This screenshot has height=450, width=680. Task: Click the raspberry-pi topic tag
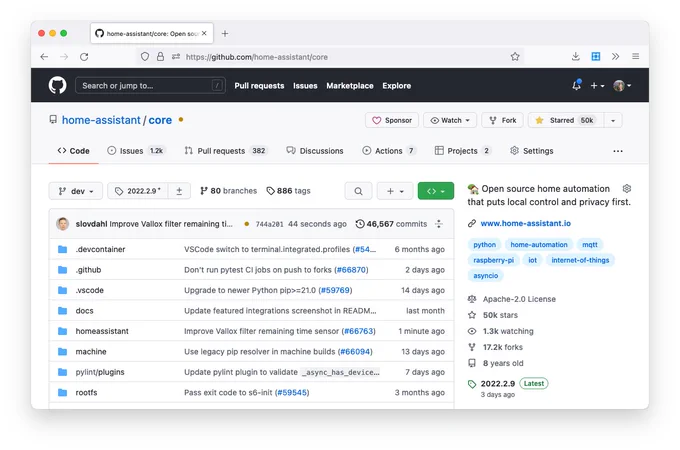(x=493, y=260)
